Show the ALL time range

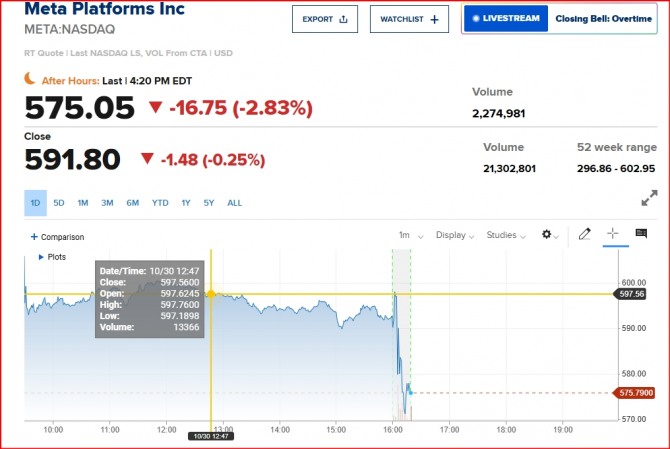click(x=235, y=203)
